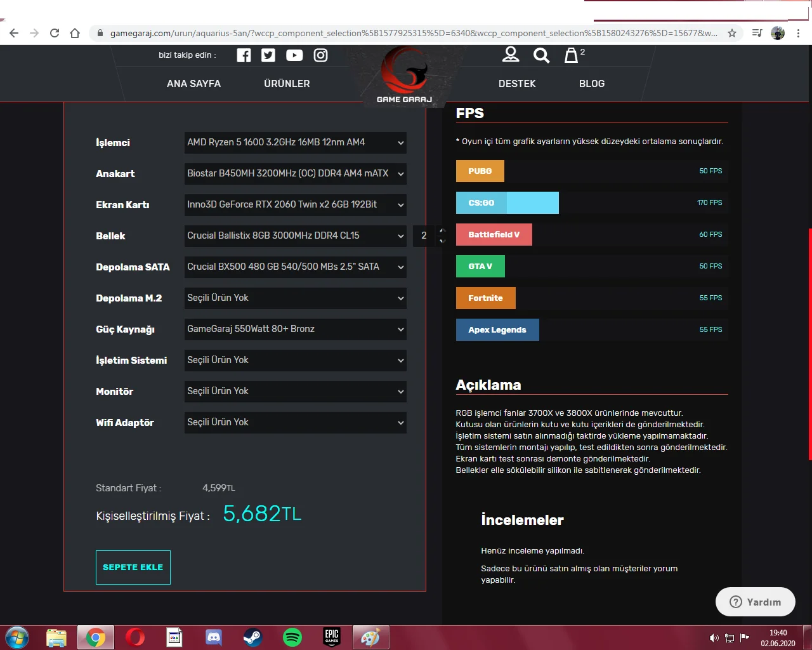Open the Yardım help button

[x=756, y=602]
